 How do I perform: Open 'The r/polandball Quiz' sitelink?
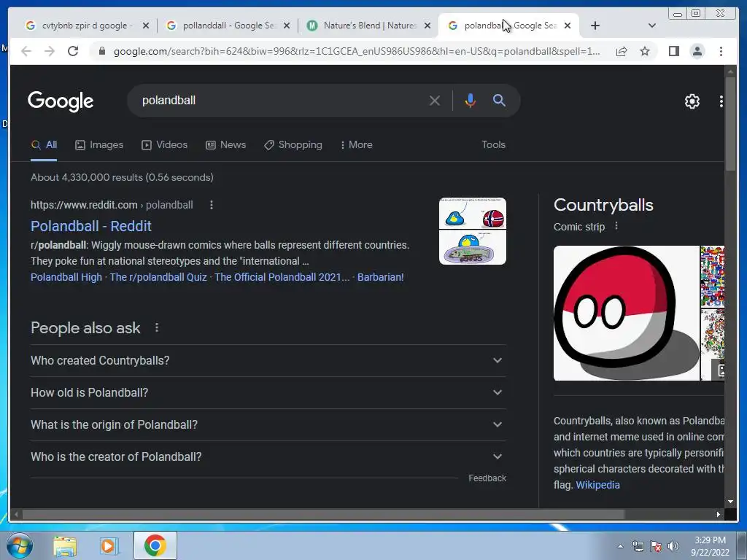(x=158, y=277)
